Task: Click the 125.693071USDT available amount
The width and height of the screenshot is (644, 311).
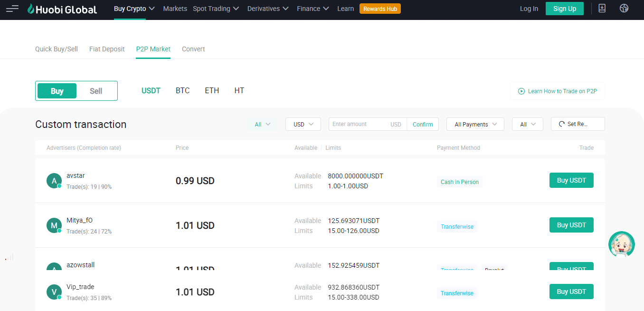Action: point(354,221)
